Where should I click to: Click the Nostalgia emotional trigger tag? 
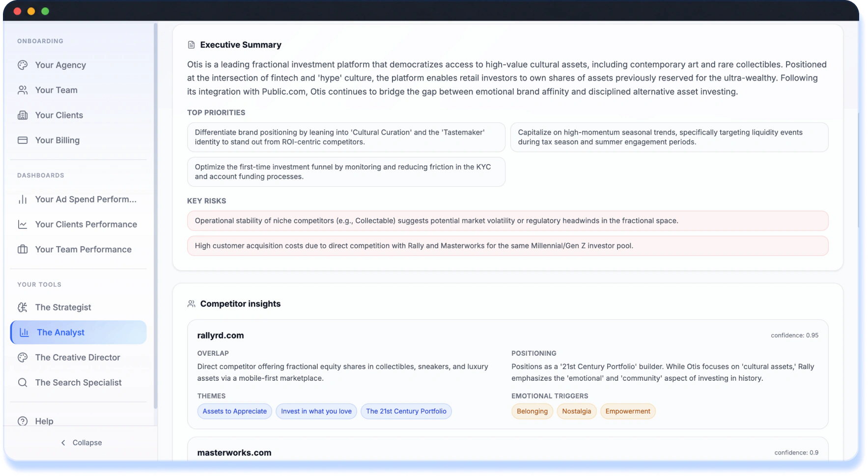point(576,411)
